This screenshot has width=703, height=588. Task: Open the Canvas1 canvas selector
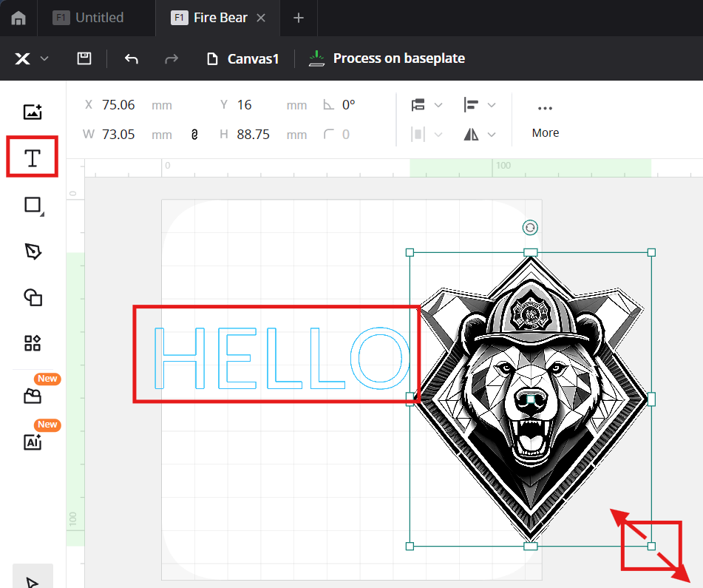[242, 58]
